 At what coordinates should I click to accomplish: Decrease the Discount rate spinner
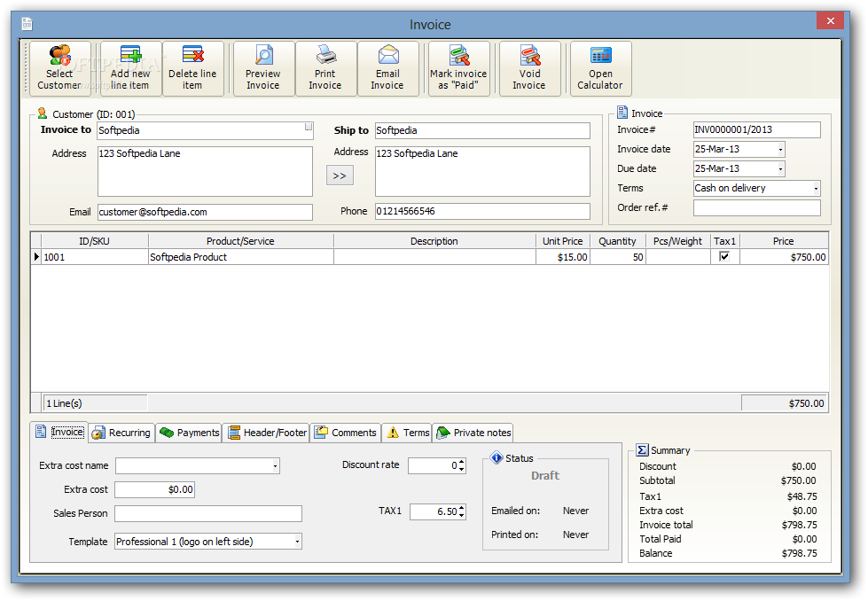(x=462, y=469)
